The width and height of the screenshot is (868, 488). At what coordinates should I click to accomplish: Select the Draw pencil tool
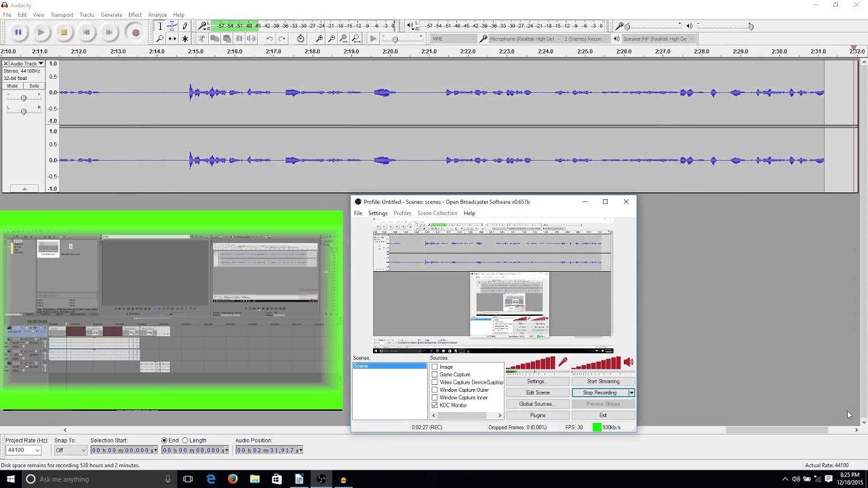[x=184, y=26]
